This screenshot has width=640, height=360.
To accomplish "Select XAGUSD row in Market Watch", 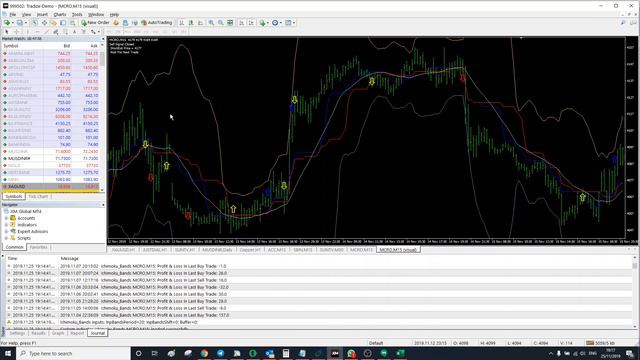I will click(x=51, y=187).
